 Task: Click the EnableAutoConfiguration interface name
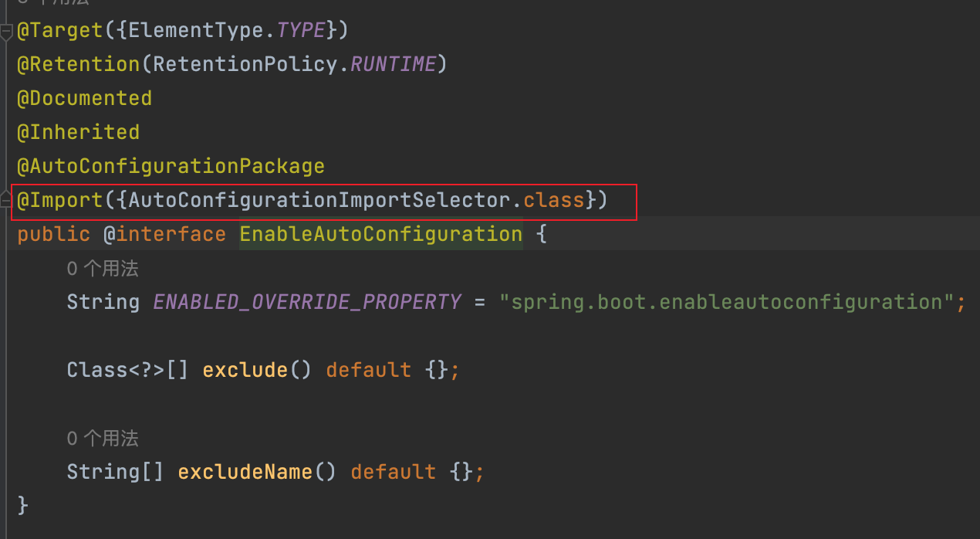(381, 234)
